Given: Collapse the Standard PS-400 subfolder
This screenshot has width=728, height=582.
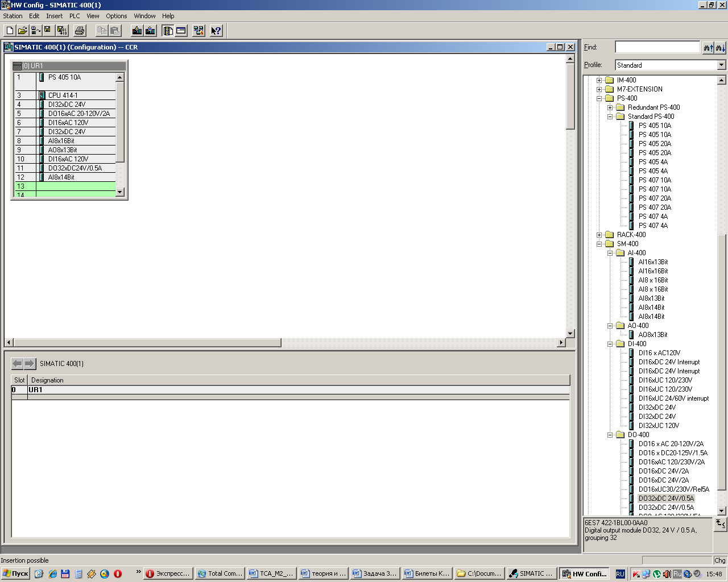Looking at the screenshot, I should 610,117.
